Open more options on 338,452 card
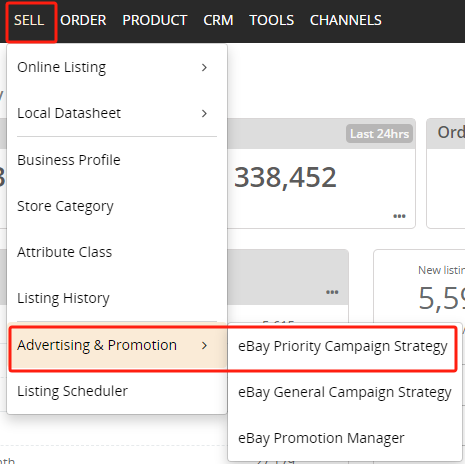The image size is (465, 464). (399, 216)
